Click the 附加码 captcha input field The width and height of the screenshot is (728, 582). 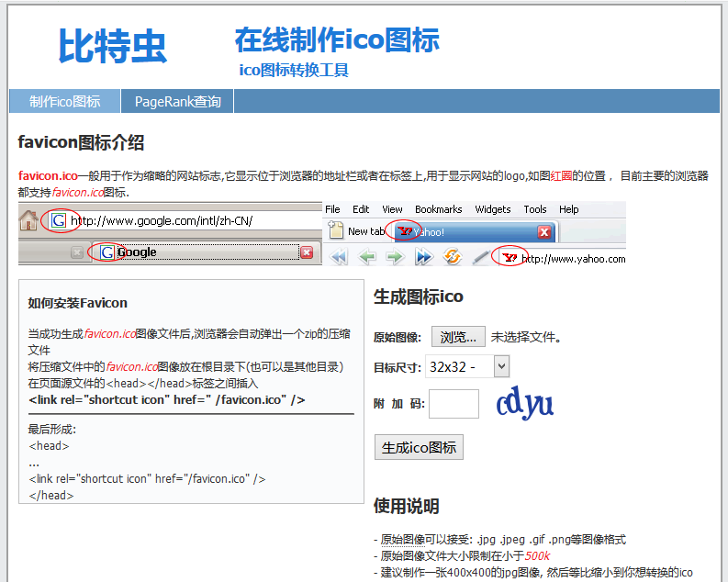tap(454, 404)
